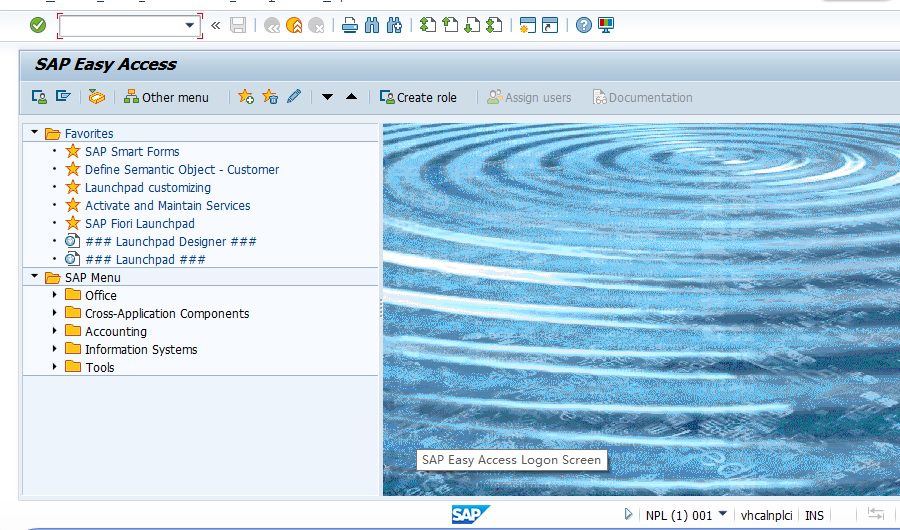Collapse the SAP Menu folder node
Screen dimensions: 900x530
(x=34, y=277)
